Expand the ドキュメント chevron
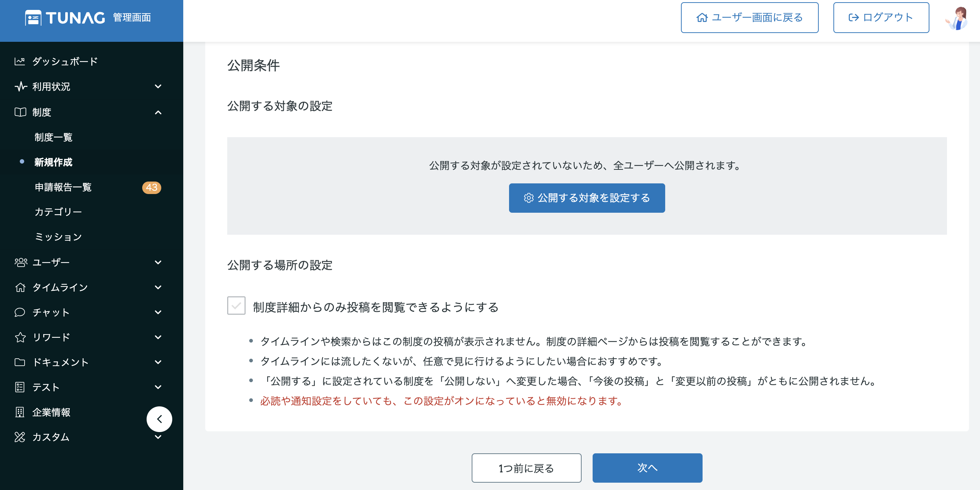The image size is (980, 490). pos(158,362)
